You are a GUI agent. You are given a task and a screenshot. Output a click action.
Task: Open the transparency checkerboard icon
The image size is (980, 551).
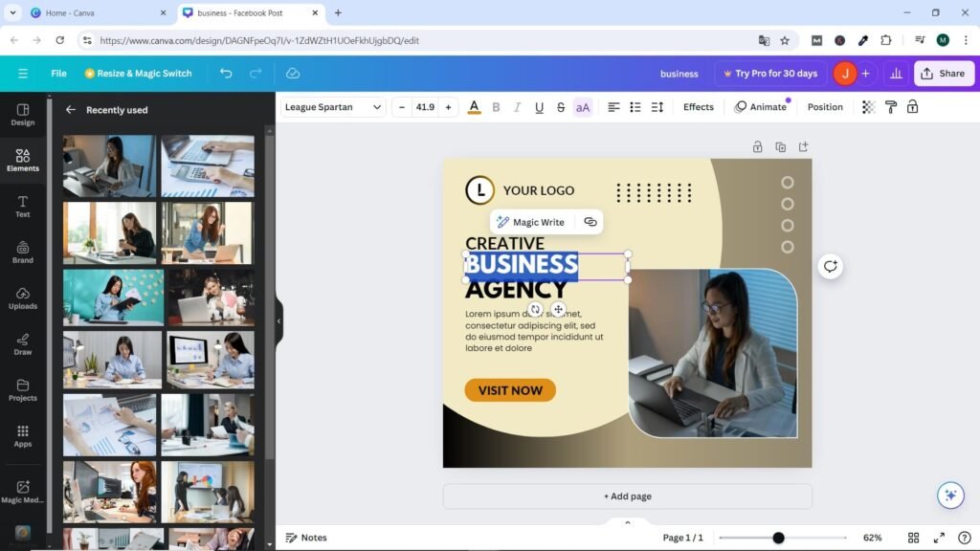click(x=868, y=107)
